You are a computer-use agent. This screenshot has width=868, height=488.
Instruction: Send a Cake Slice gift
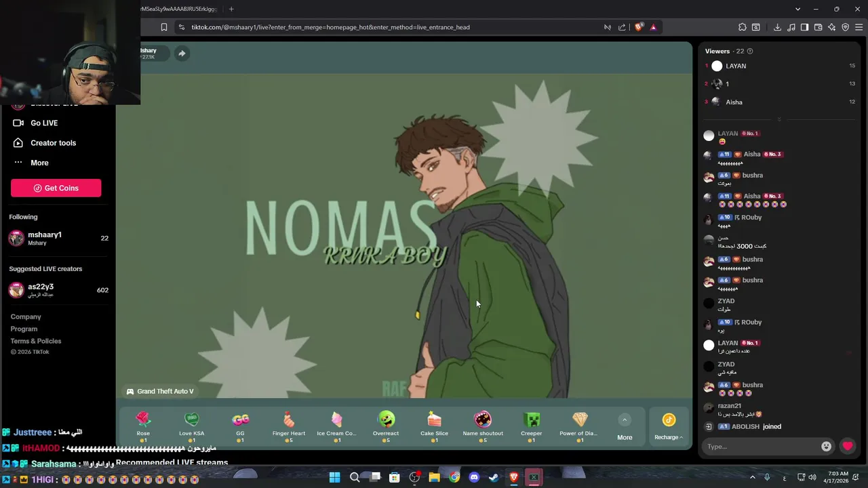click(434, 426)
